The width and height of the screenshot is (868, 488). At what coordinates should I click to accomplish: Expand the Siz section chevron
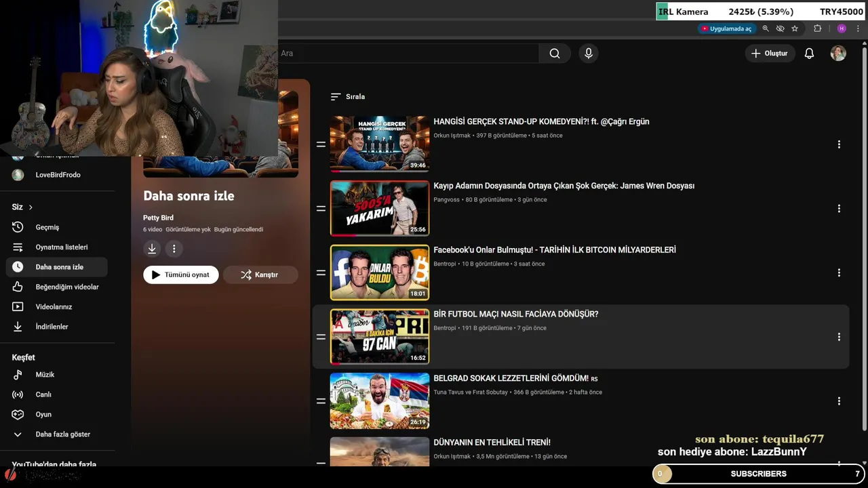click(31, 207)
